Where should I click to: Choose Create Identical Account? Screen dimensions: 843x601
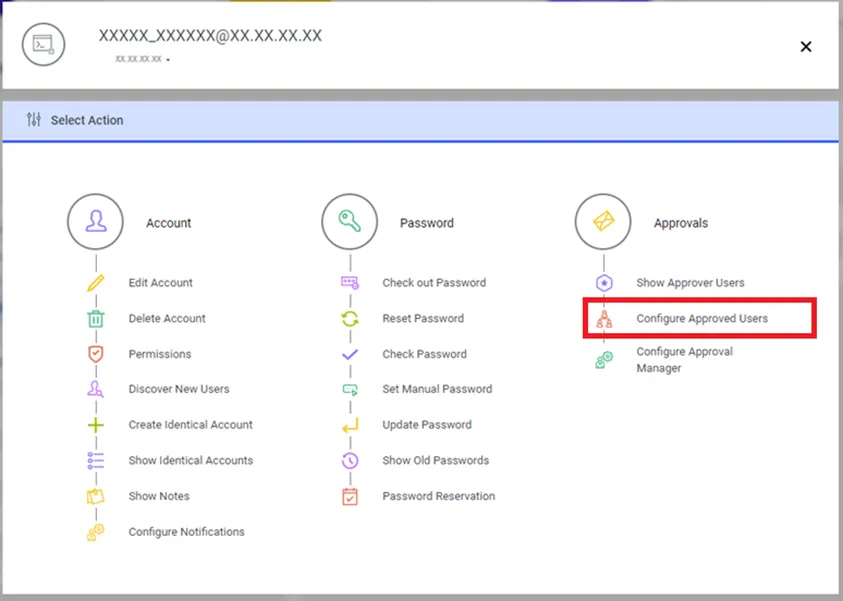click(190, 425)
